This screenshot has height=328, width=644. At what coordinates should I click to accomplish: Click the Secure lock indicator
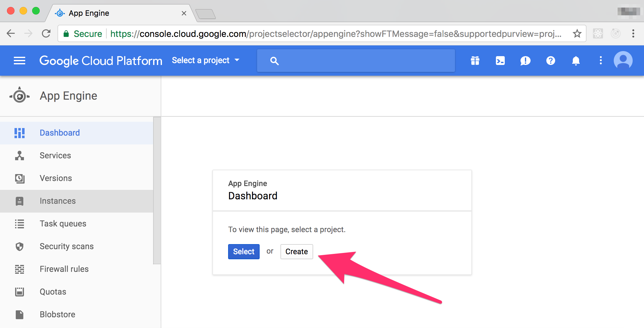click(x=83, y=34)
